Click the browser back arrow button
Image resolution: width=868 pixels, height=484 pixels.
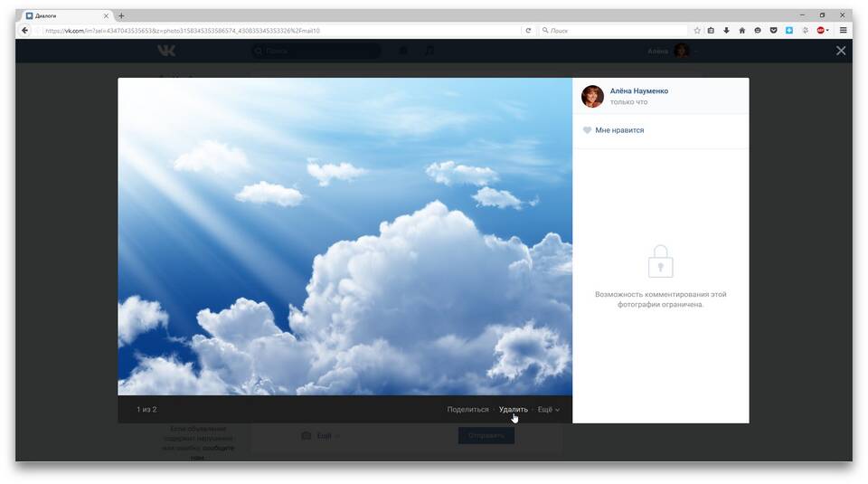pos(25,31)
